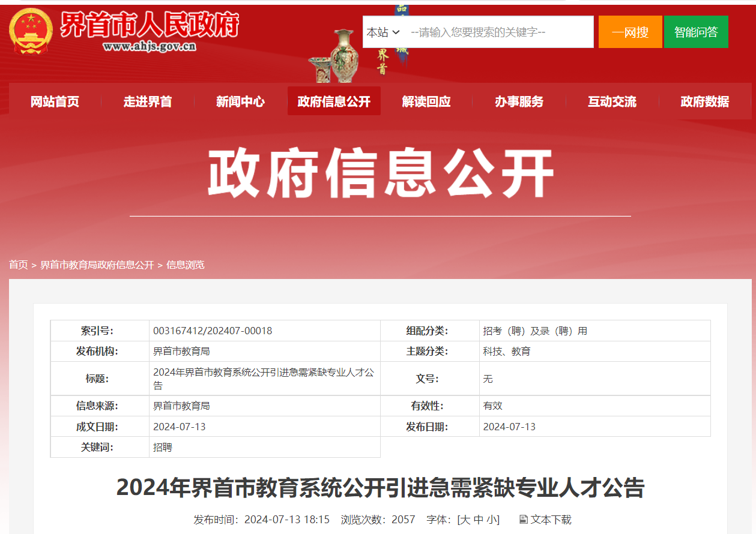Screen dimensions: 756x534
Task: Open the 走进界首 menu item
Action: click(148, 101)
